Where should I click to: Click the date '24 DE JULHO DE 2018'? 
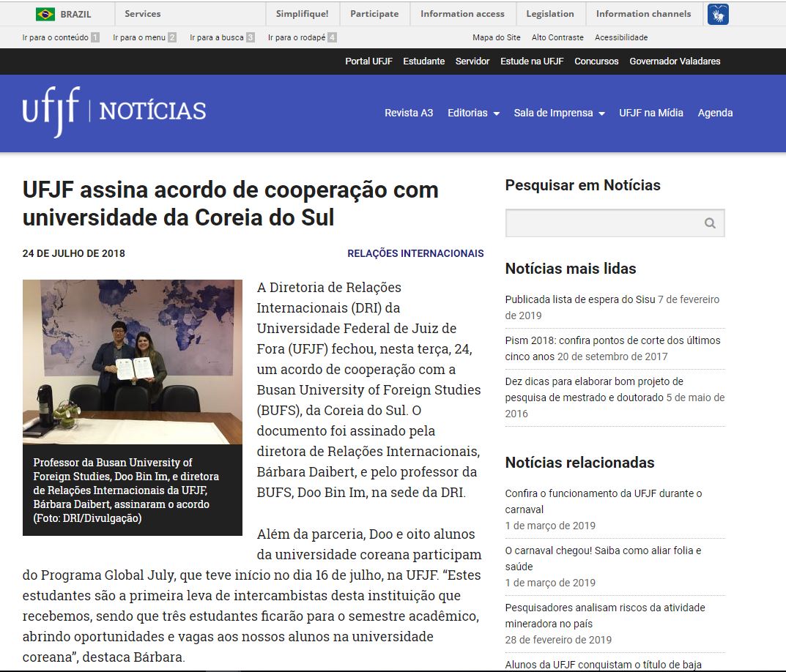(x=74, y=253)
